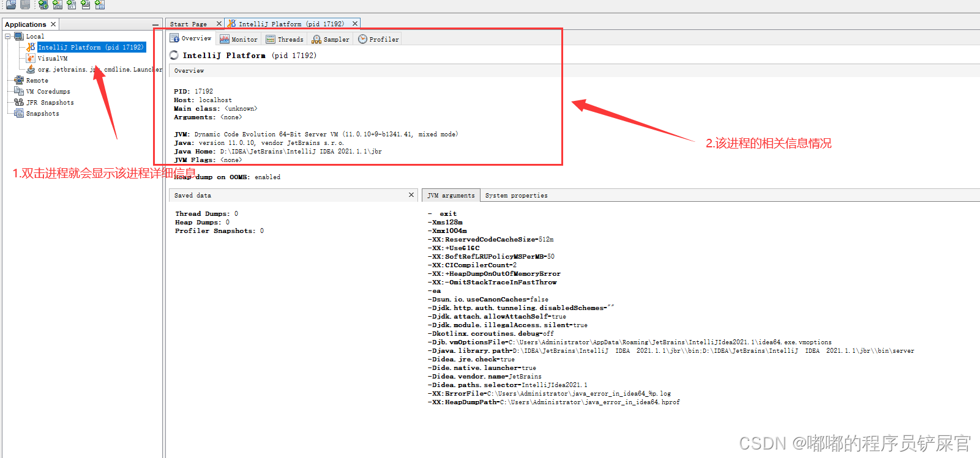980x458 pixels.
Task: Click the 'Heap dump on OOME: enabled' line
Action: [227, 177]
